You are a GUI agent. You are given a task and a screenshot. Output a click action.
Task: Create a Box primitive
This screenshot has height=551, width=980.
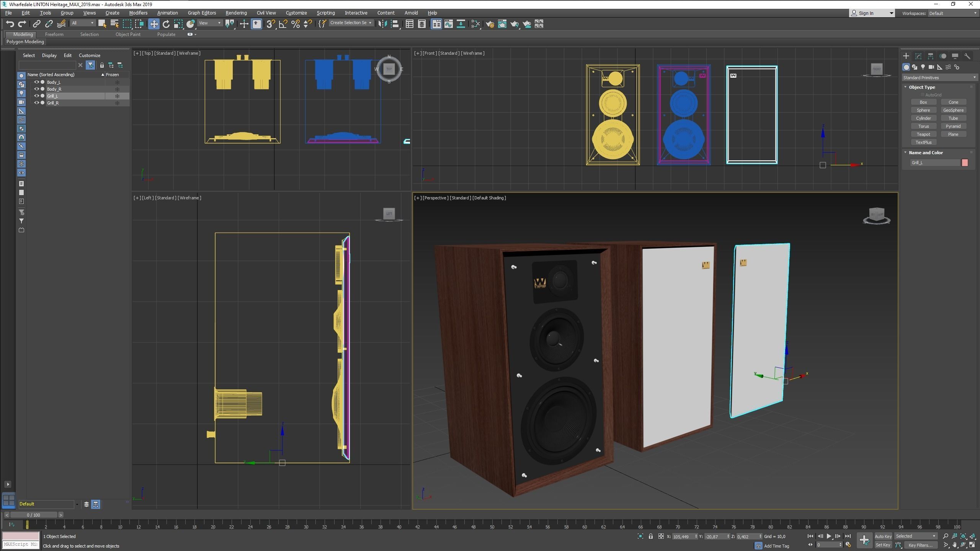tap(923, 102)
